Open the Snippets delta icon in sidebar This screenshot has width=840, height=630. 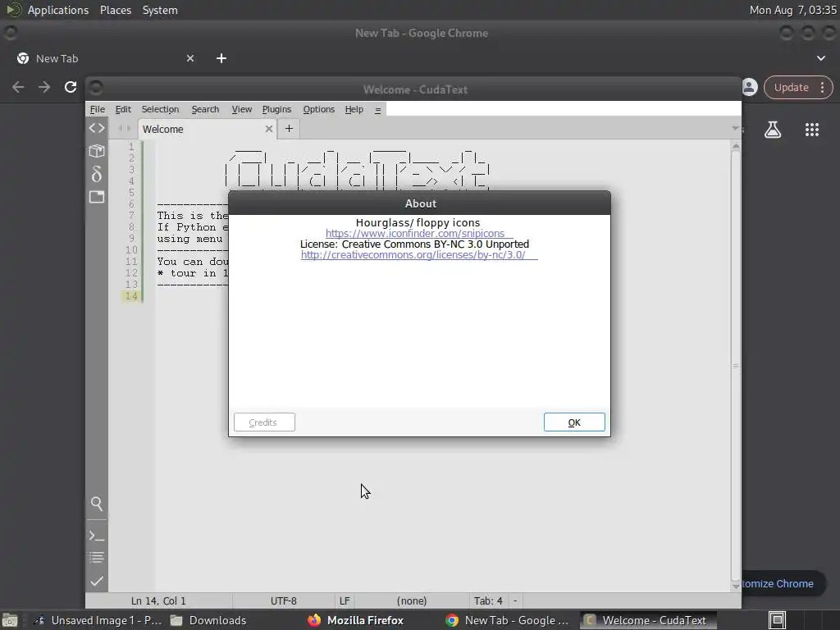click(x=97, y=174)
